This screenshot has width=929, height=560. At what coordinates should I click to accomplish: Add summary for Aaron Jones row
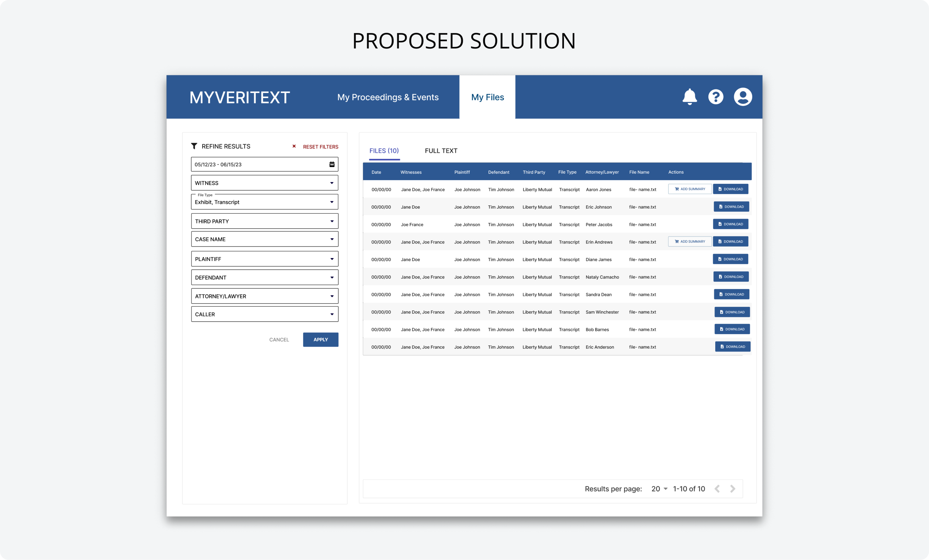[x=690, y=189]
